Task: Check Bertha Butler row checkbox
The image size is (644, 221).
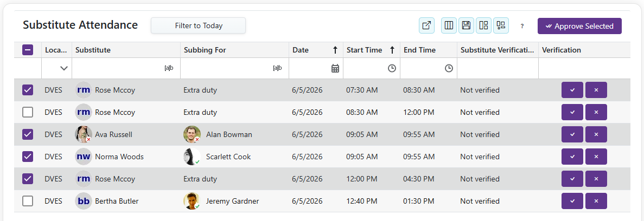Action: tap(28, 201)
